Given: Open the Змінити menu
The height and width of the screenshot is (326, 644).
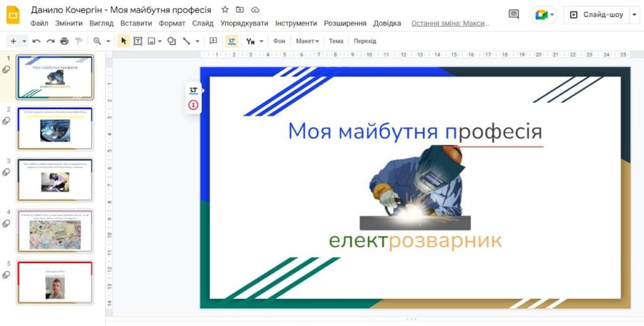Looking at the screenshot, I should tap(69, 23).
